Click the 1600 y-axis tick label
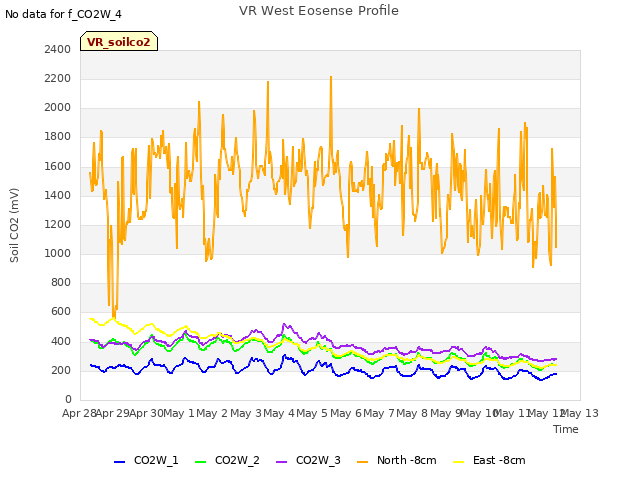 58,166
